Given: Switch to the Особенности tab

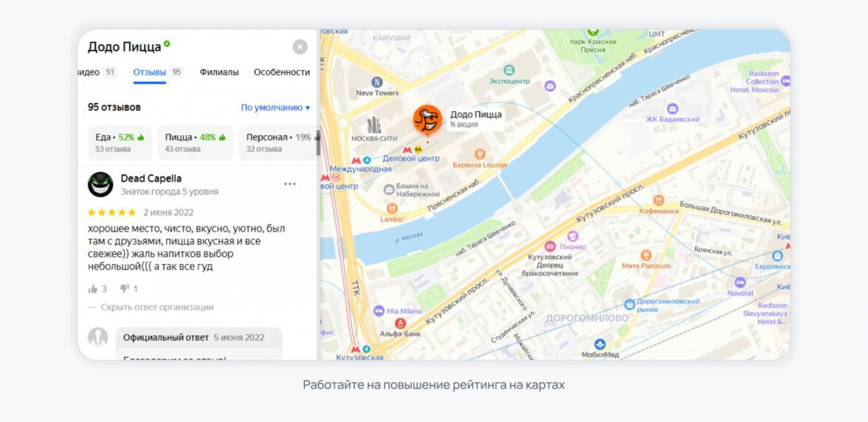Looking at the screenshot, I should tap(282, 72).
